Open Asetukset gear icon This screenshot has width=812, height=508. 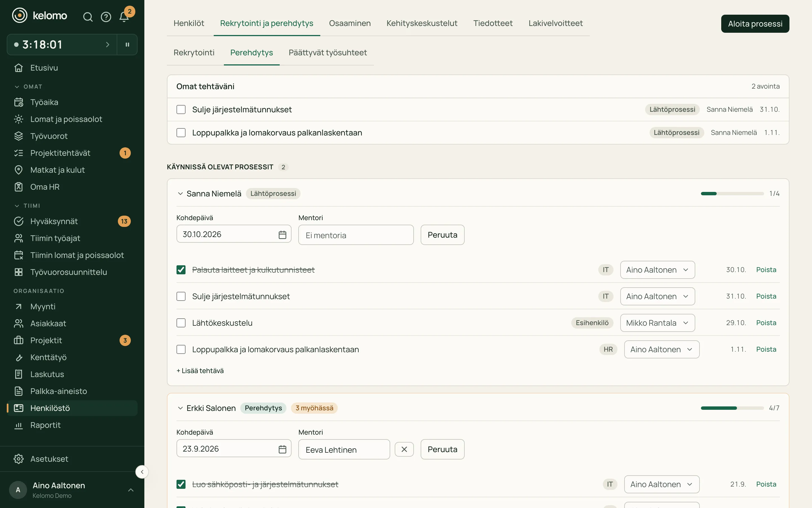pos(19,459)
